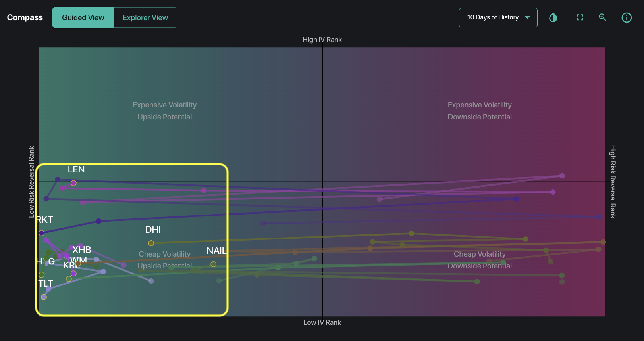The height and width of the screenshot is (341, 644).
Task: Select the LEN ticker label
Action: coord(76,169)
